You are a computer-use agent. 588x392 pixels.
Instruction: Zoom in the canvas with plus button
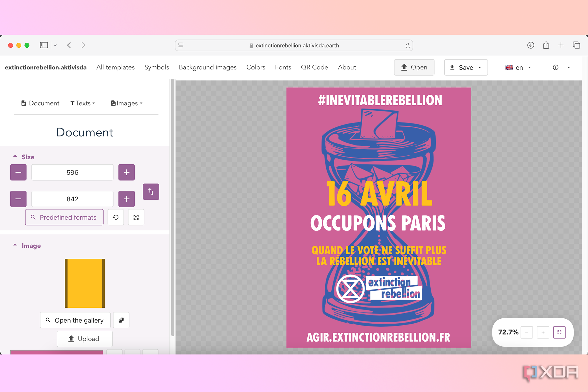tap(543, 332)
